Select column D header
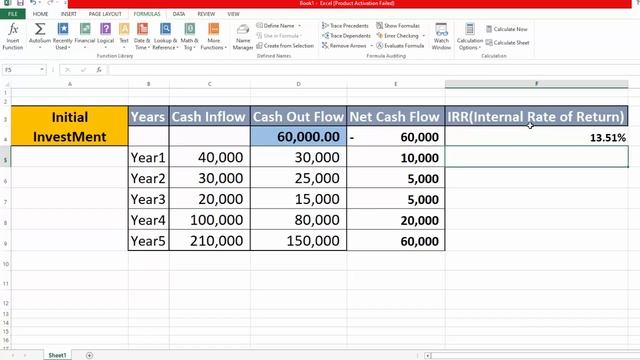The image size is (640, 360). click(298, 84)
